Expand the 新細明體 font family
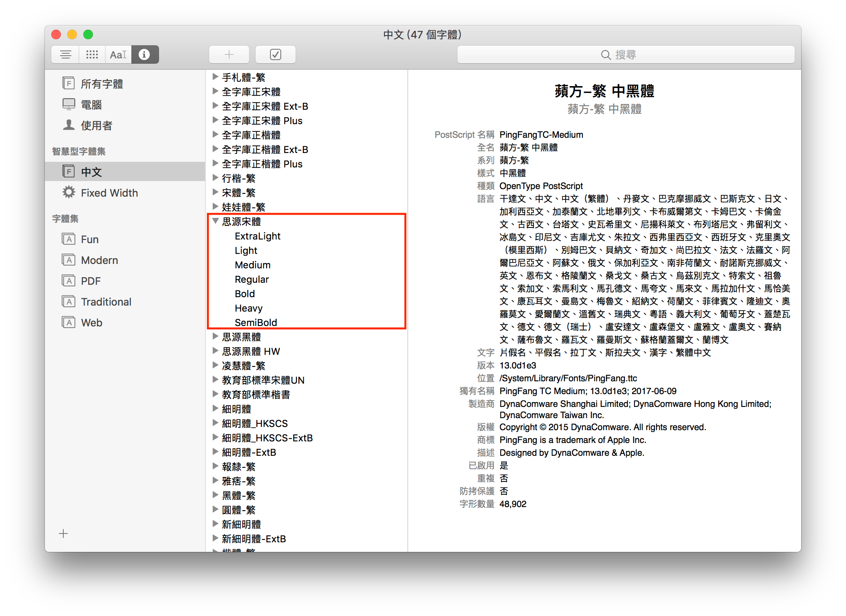846x616 pixels. coord(216,523)
